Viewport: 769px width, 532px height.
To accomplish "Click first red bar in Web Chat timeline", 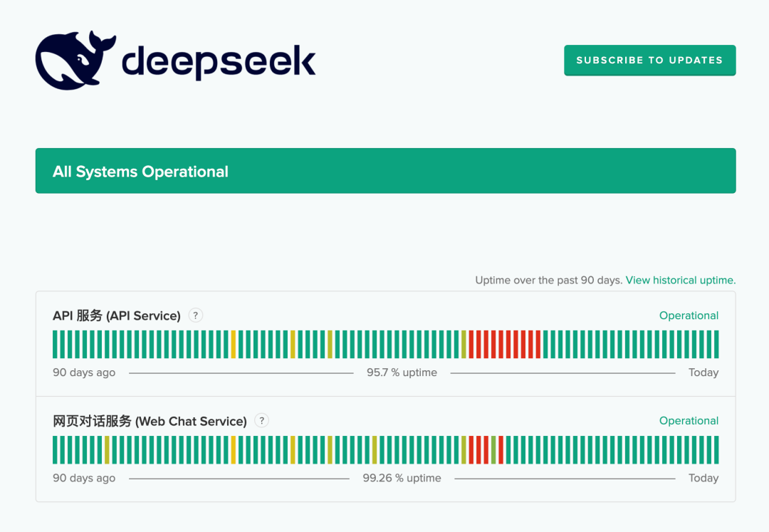I will point(471,449).
